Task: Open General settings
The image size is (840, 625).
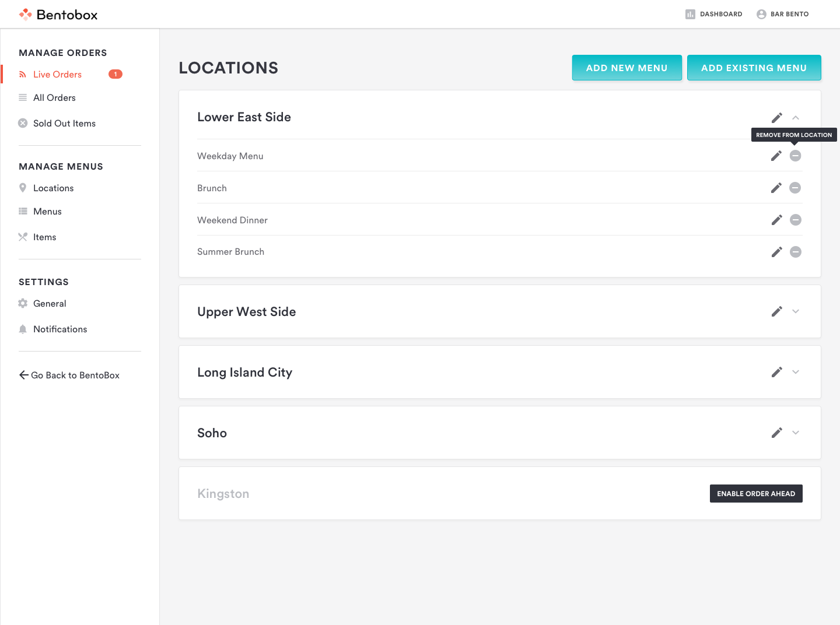Action: (x=50, y=304)
